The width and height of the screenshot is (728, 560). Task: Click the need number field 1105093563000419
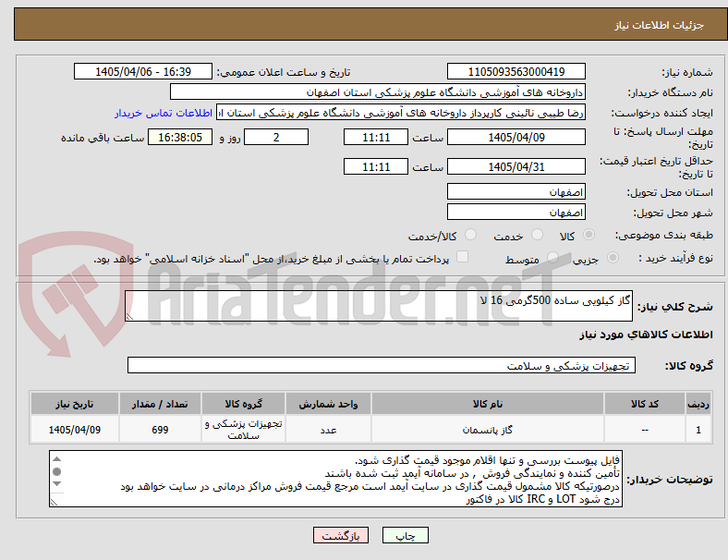[516, 72]
